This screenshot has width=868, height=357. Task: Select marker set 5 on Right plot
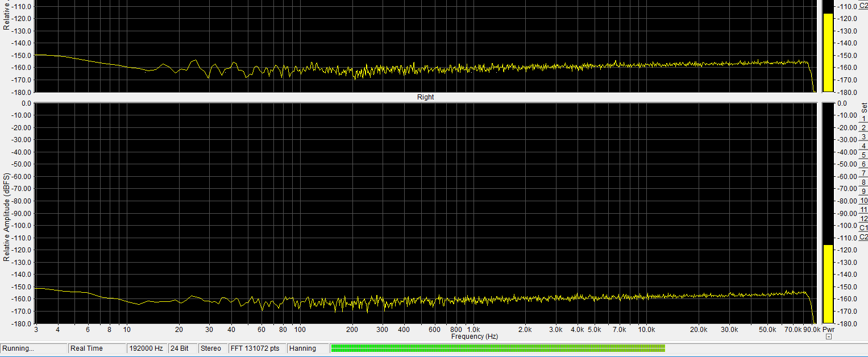click(x=863, y=155)
